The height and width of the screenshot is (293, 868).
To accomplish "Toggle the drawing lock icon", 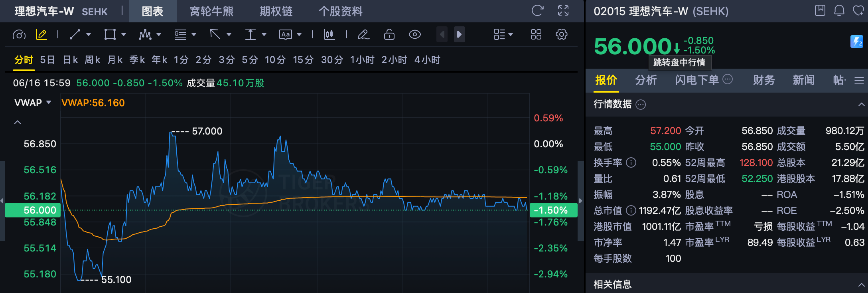I will click(x=389, y=35).
